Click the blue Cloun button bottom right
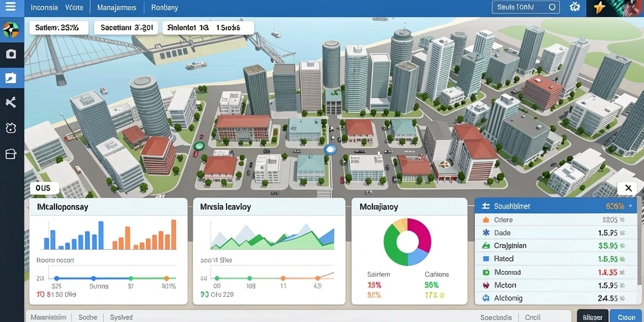644x322 pixels. click(626, 317)
